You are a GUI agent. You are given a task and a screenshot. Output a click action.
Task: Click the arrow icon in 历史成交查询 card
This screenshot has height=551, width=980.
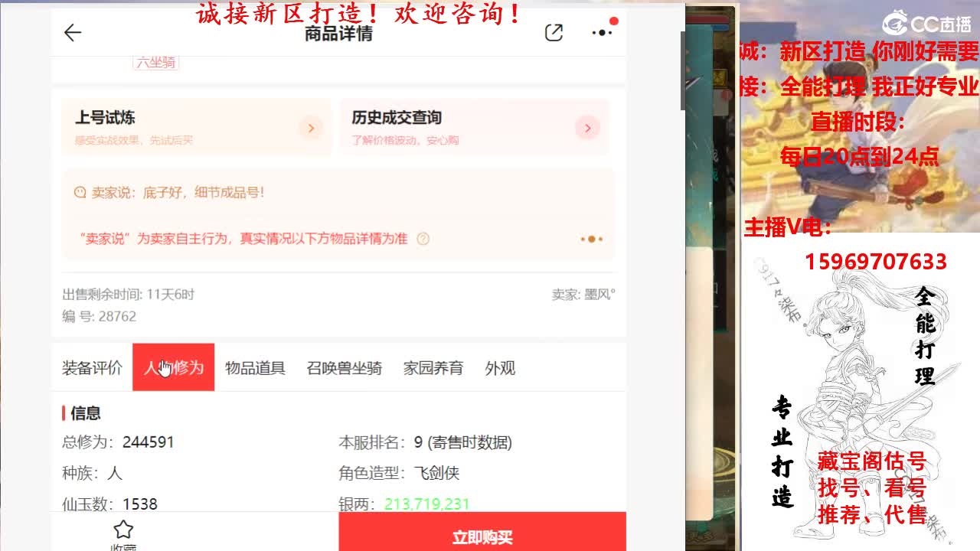(587, 128)
